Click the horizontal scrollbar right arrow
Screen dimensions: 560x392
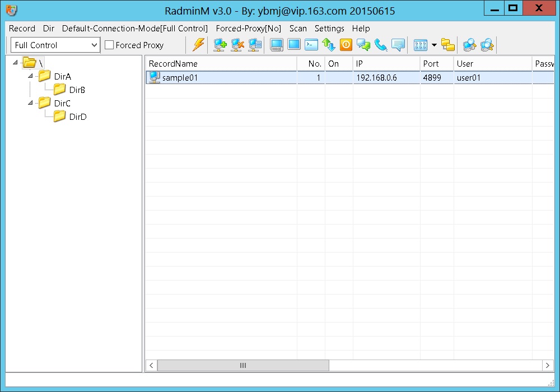click(548, 365)
